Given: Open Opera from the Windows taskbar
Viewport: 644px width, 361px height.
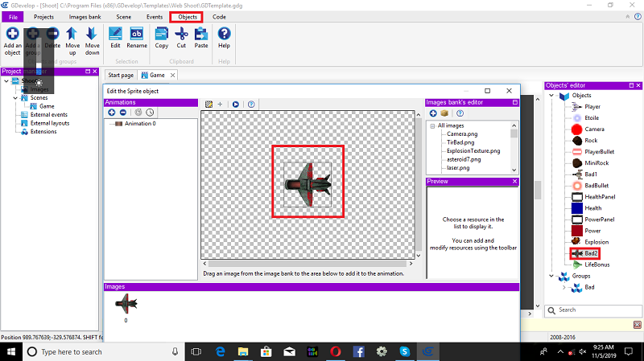Looking at the screenshot, I should click(x=336, y=351).
